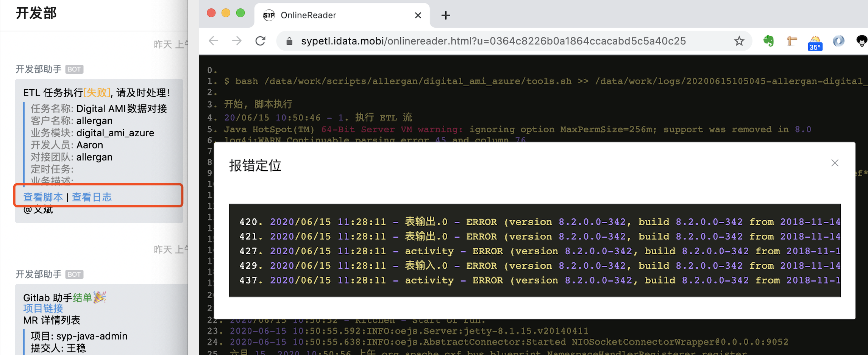The height and width of the screenshot is (355, 868).
Task: Click submitter name 王稳
Action: [76, 348]
